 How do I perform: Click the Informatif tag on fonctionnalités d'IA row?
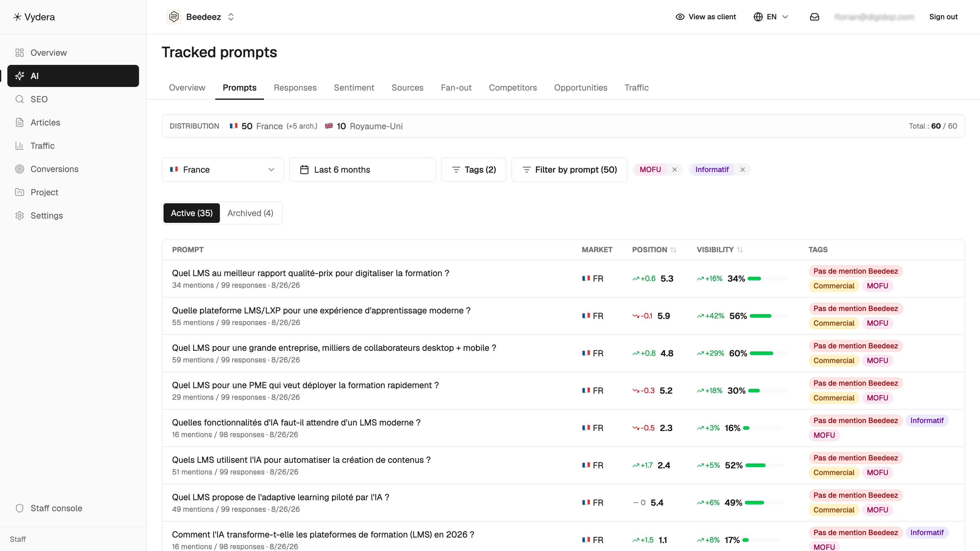click(927, 421)
